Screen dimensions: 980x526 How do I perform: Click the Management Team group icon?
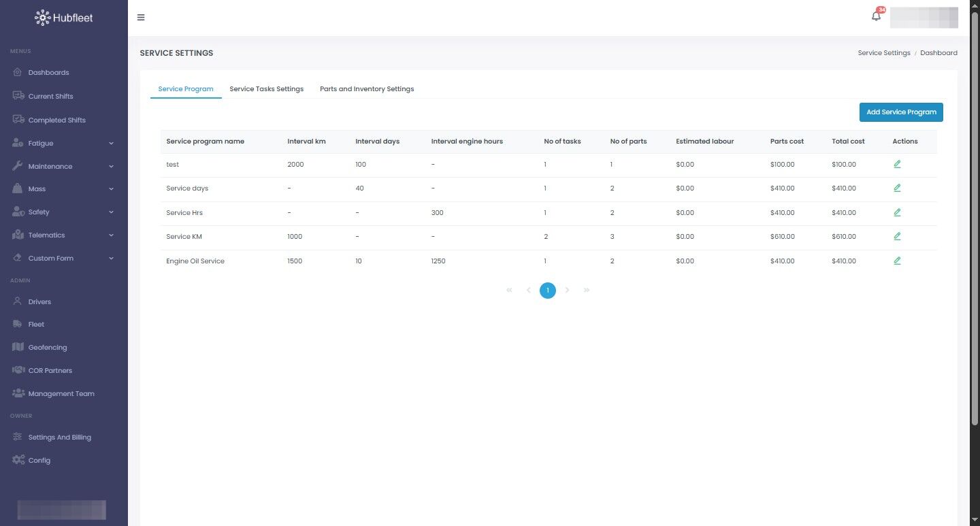[18, 393]
